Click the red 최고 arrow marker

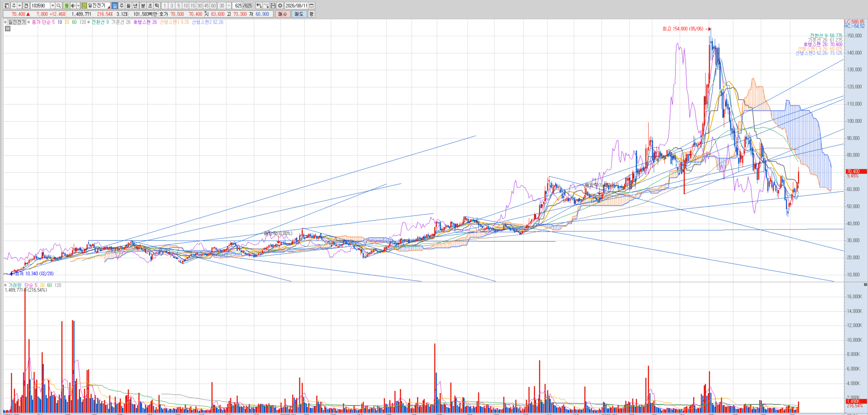(708, 29)
